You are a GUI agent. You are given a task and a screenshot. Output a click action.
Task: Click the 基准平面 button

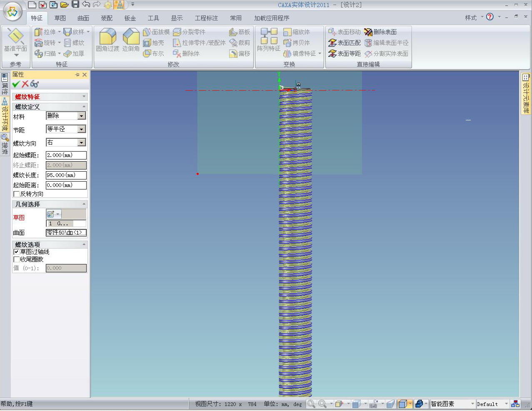[x=16, y=42]
